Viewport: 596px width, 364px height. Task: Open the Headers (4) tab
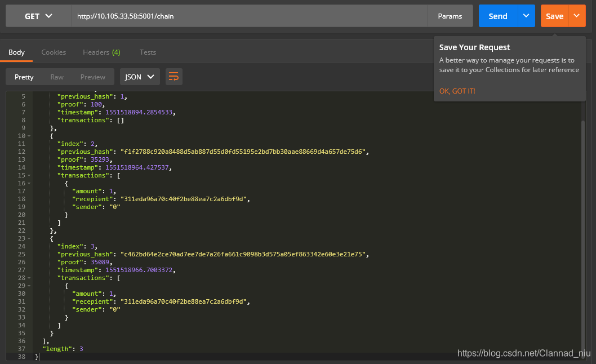pos(101,52)
